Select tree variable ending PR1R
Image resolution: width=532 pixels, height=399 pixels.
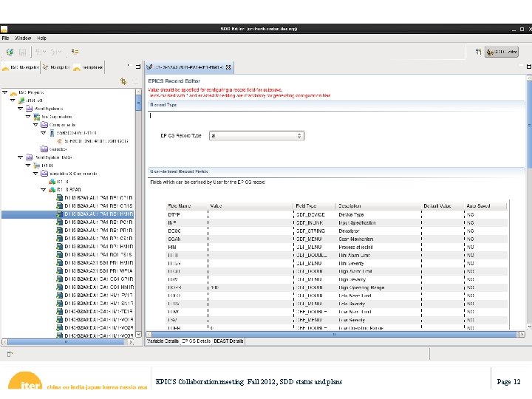click(99, 231)
